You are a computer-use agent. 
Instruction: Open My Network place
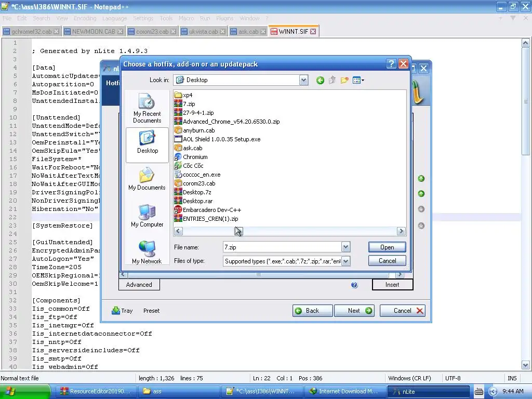[x=147, y=252]
